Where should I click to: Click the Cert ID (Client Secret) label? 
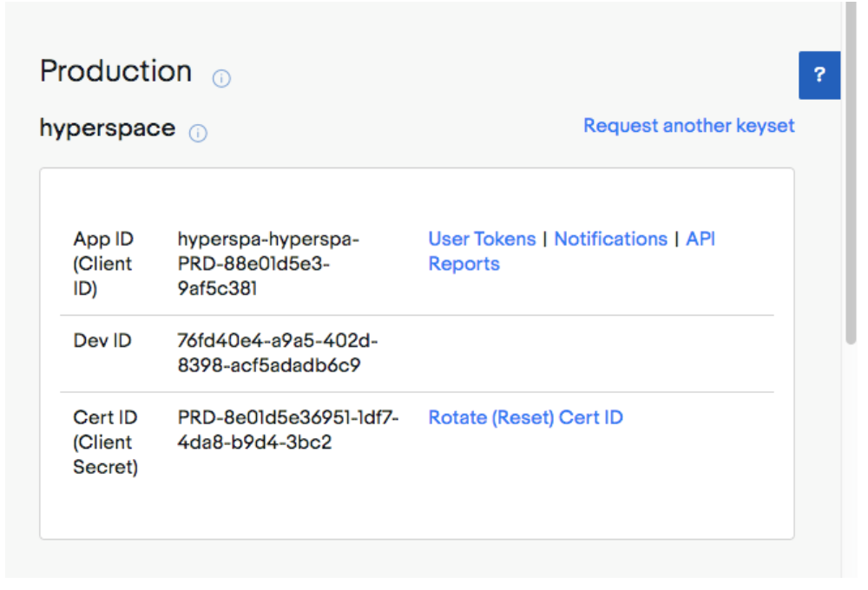[105, 442]
